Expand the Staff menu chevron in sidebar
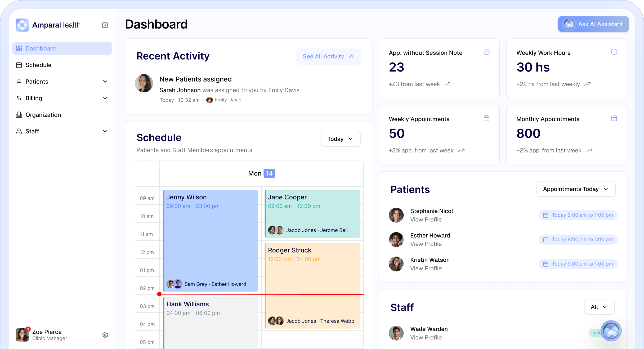This screenshot has width=644, height=349. coord(105,131)
